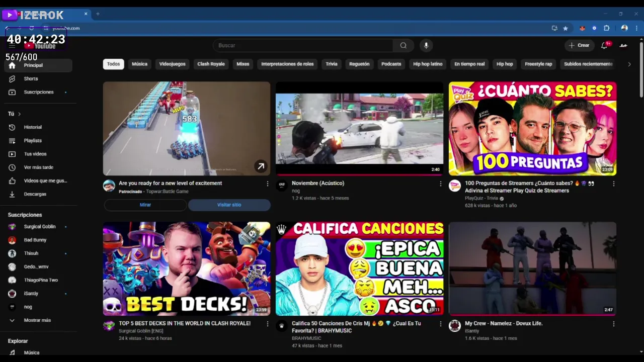Image resolution: width=644 pixels, height=362 pixels.
Task: Click the ad's external link arrow icon
Action: click(x=261, y=166)
